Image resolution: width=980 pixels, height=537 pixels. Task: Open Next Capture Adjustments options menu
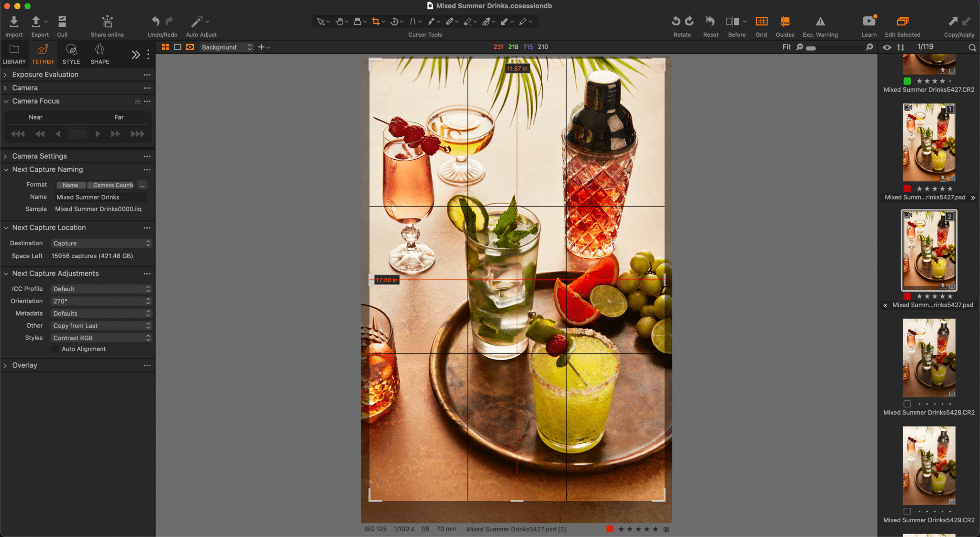147,274
